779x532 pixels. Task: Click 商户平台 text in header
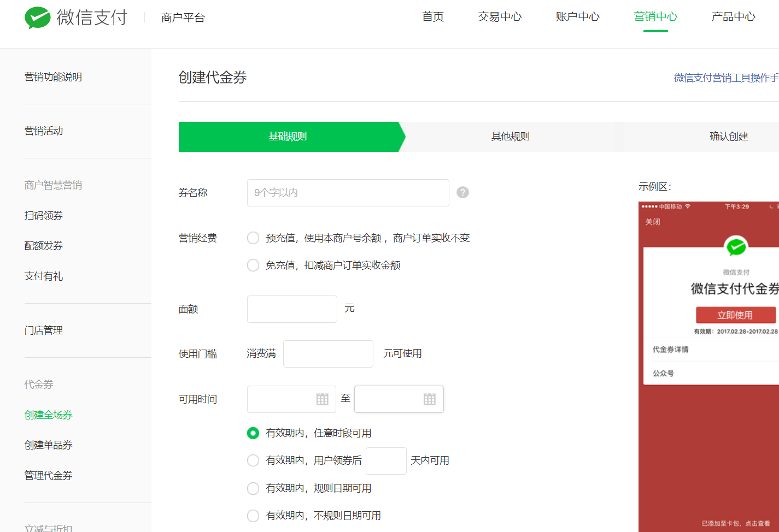pos(183,18)
